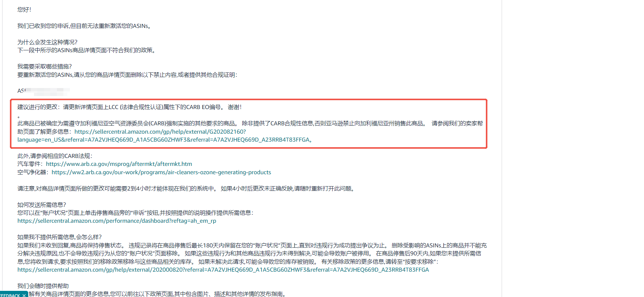Click the '如果我不提供所需信息,会怎么样?' heading
644x297 pixels.
coord(59,237)
